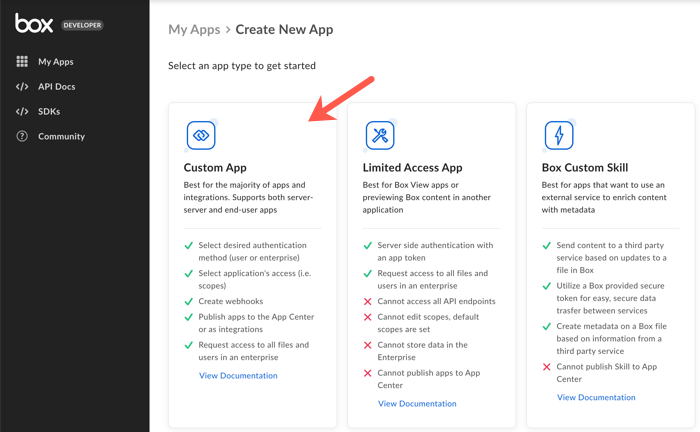Click red X beside 'Cannot publish apps to App Center'
This screenshot has width=700, height=432.
pos(367,373)
